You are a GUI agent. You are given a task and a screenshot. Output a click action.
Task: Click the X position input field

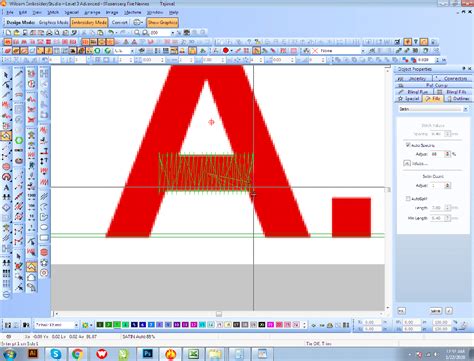tap(371, 322)
